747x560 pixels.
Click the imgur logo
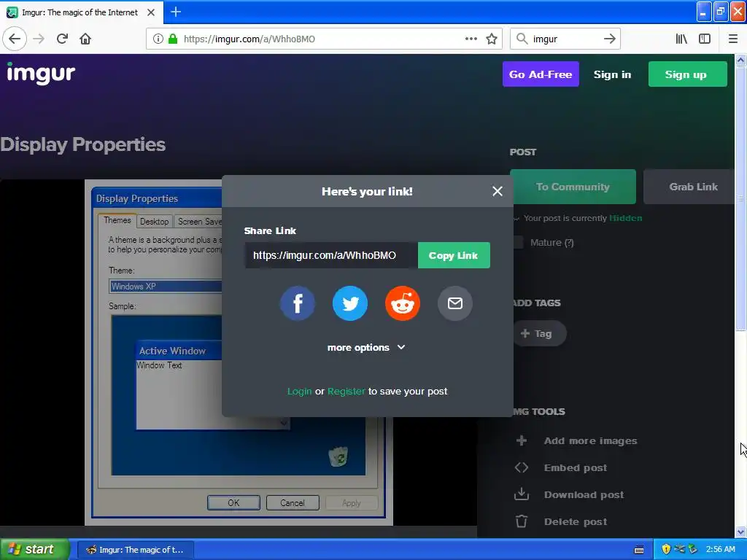click(x=41, y=74)
